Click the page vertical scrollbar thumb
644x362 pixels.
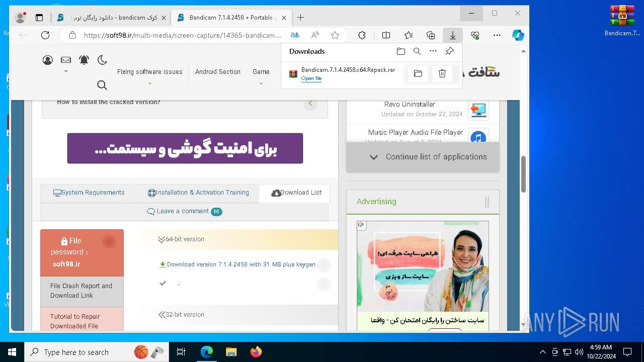tap(523, 174)
